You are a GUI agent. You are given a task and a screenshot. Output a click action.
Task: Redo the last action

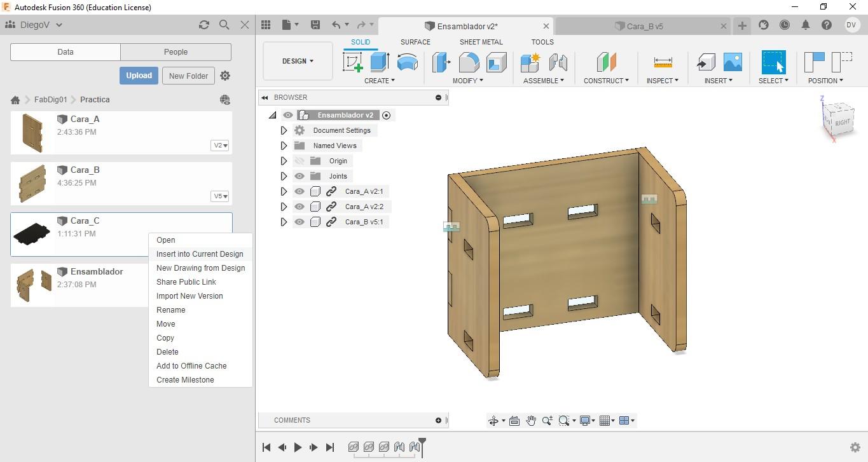coord(361,25)
